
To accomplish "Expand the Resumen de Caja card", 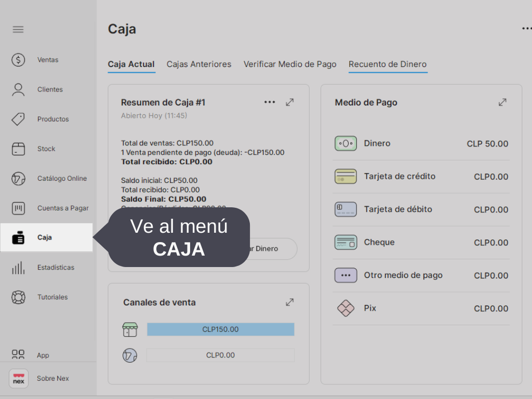I will [x=289, y=102].
